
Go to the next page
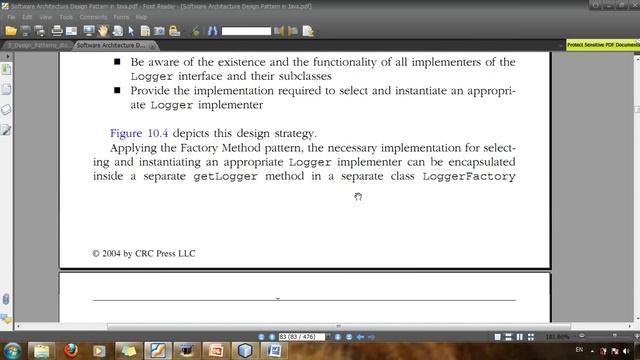[338, 337]
